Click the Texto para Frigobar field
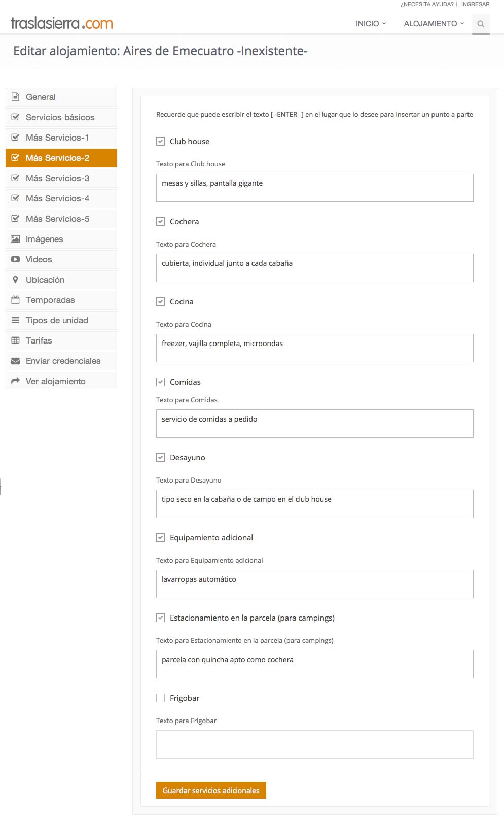 coord(315,744)
